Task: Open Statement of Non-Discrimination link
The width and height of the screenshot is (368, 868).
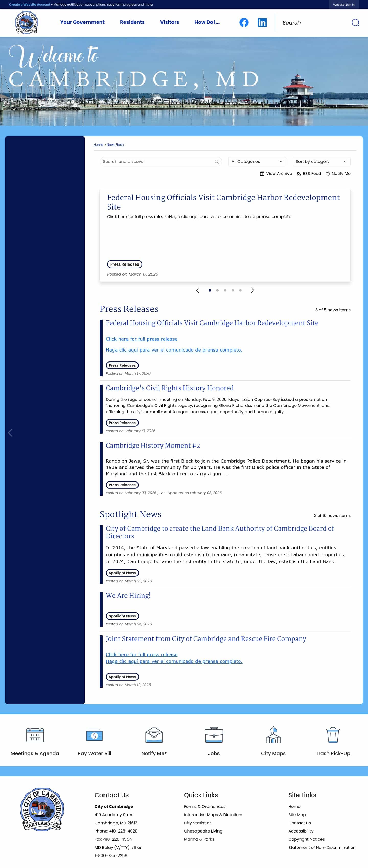Action: click(322, 847)
